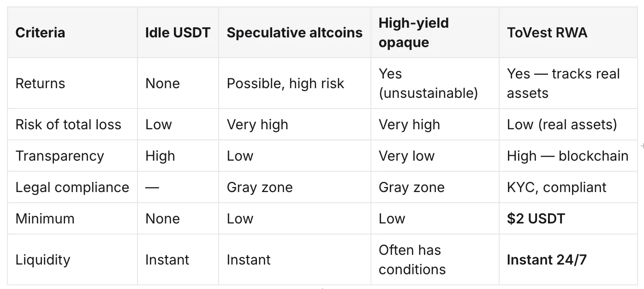Click the KYC, compliant cell

[556, 187]
